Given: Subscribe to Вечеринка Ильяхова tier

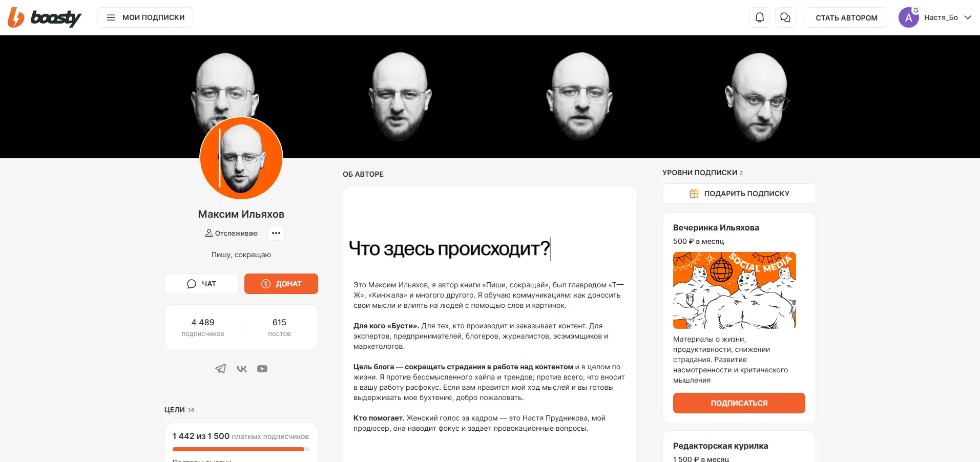Looking at the screenshot, I should pos(739,403).
